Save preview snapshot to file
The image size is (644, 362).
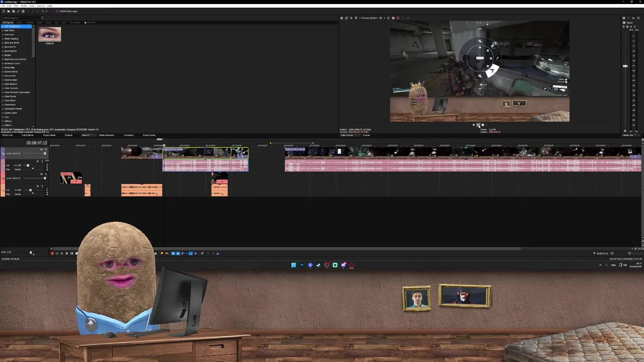[393, 18]
